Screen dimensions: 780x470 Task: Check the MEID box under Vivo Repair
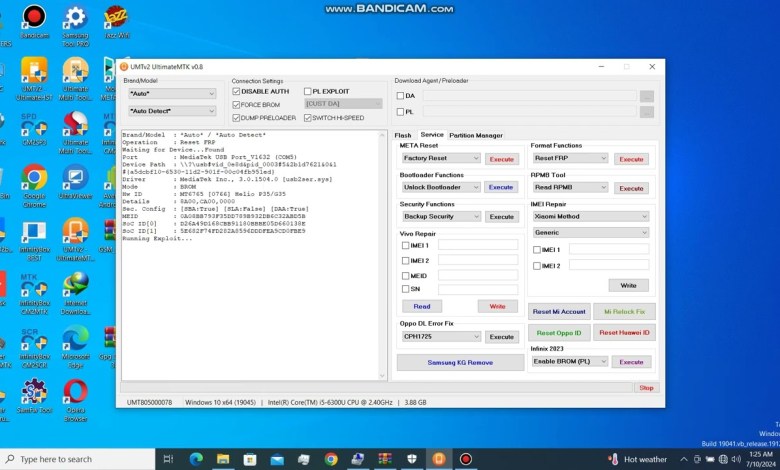(405, 276)
